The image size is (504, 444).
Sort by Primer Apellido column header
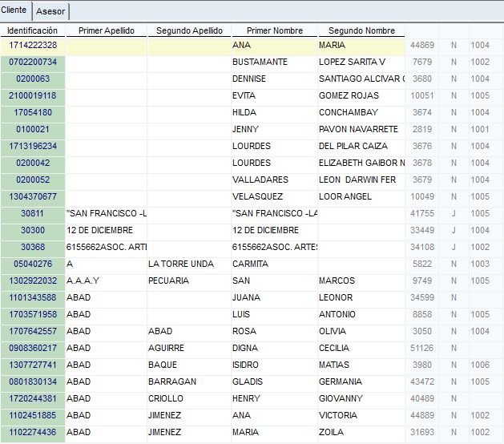coord(107,30)
